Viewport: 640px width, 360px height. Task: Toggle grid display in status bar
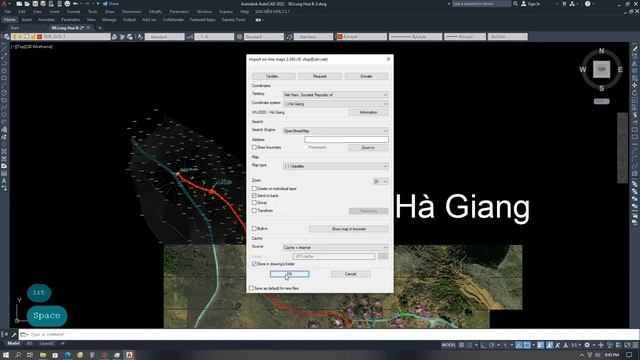point(462,345)
